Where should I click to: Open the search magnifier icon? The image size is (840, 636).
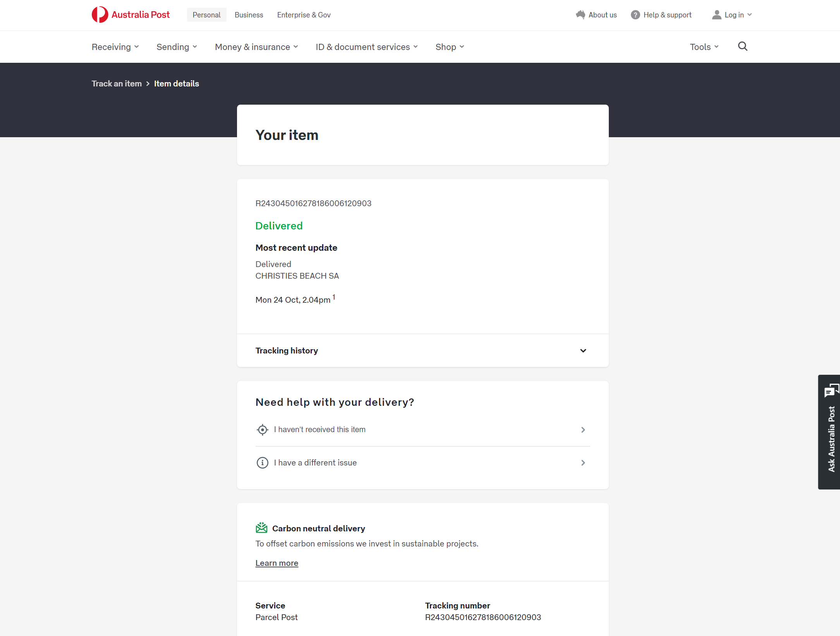742,47
